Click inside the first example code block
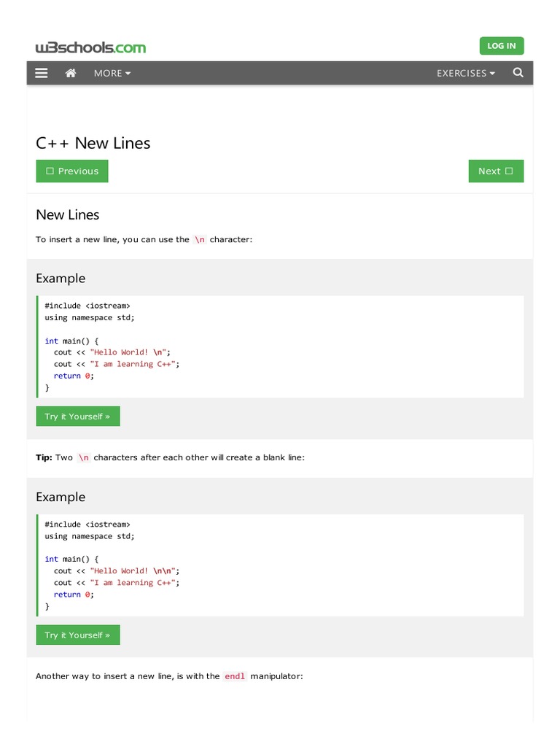This screenshot has width=560, height=747. click(280, 347)
